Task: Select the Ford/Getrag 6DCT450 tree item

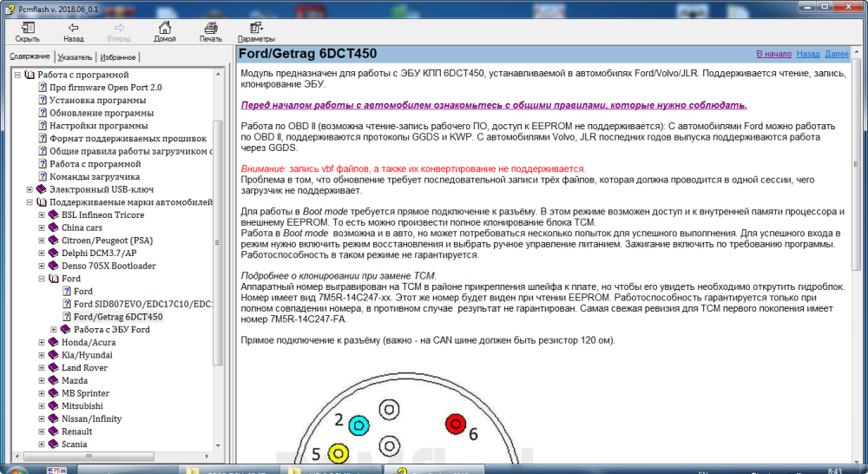Action: pos(118,317)
